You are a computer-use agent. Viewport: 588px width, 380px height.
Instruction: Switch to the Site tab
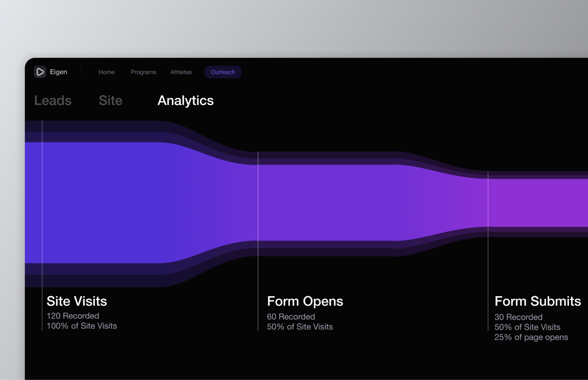[111, 101]
